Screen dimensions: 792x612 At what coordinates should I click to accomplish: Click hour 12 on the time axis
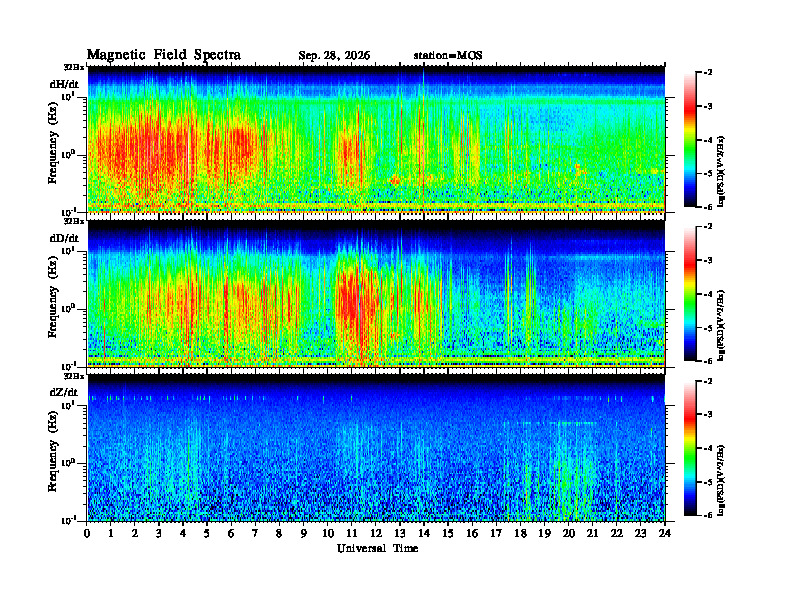376,533
